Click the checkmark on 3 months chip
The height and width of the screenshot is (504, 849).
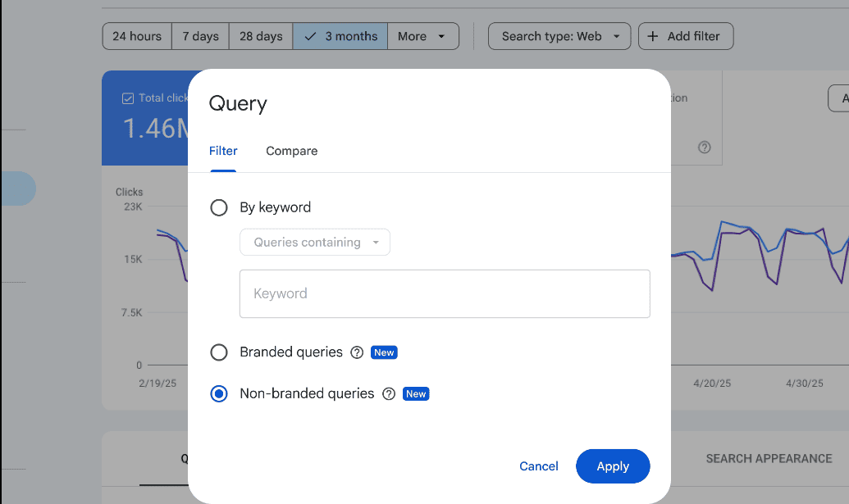click(x=310, y=36)
